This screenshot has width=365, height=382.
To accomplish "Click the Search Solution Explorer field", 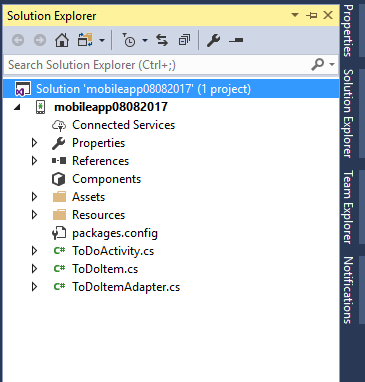I will point(157,65).
